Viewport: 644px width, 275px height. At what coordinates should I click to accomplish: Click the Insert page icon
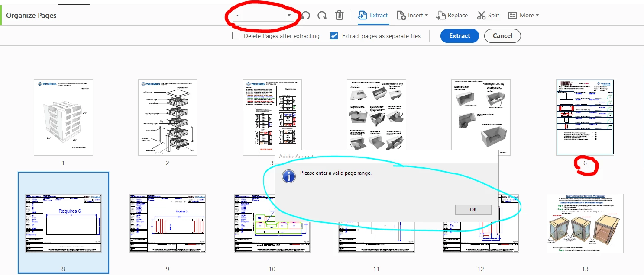click(x=401, y=16)
